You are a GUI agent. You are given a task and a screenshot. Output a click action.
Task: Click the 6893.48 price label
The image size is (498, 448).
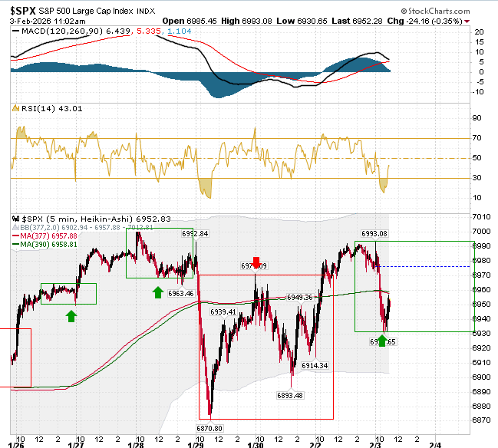(290, 395)
